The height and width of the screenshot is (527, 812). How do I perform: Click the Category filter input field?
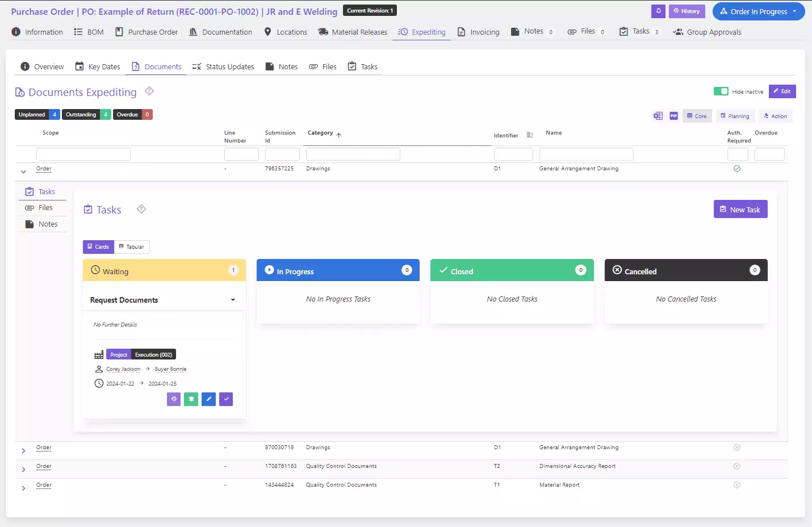[353, 154]
